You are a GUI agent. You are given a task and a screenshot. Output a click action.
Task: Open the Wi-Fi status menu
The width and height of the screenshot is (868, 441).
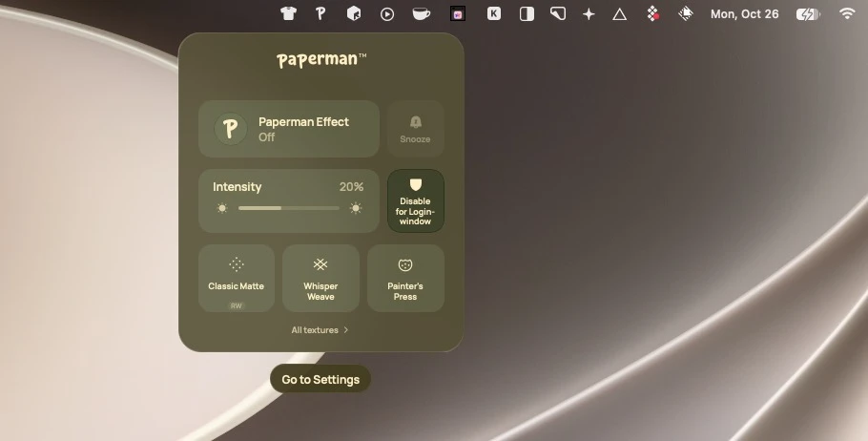pyautogui.click(x=847, y=14)
